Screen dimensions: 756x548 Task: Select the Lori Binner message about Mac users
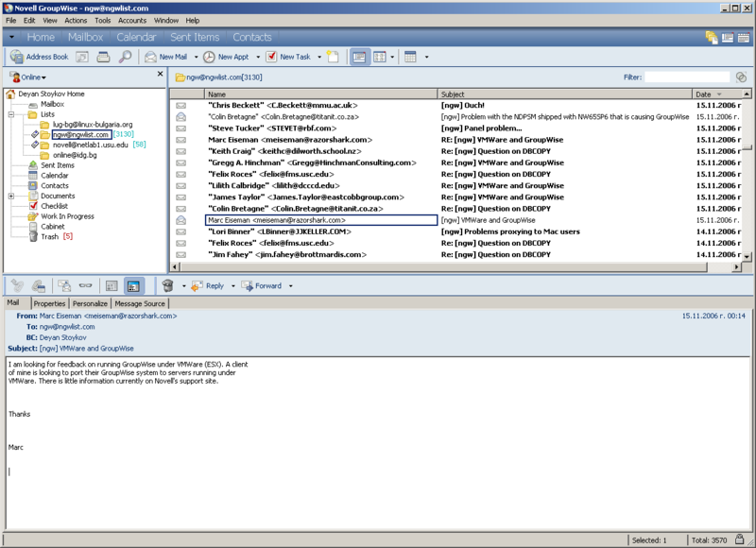(x=455, y=231)
